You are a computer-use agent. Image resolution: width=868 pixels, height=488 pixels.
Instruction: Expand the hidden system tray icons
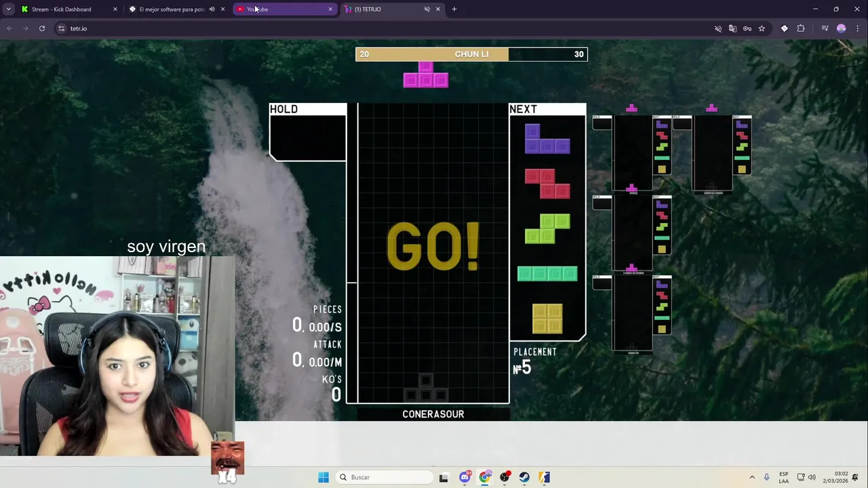click(751, 477)
